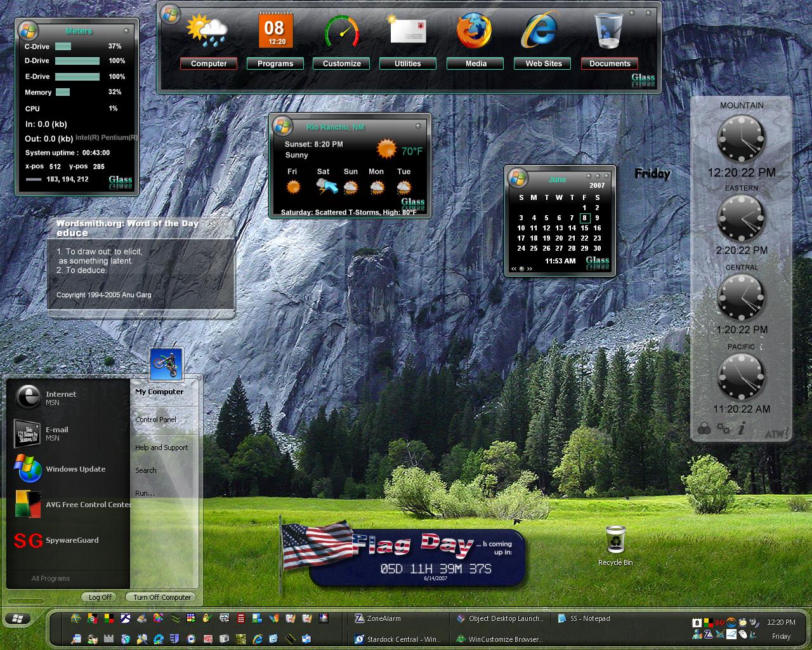
Task: Click the color swatch in Meters widget
Action: point(34,180)
